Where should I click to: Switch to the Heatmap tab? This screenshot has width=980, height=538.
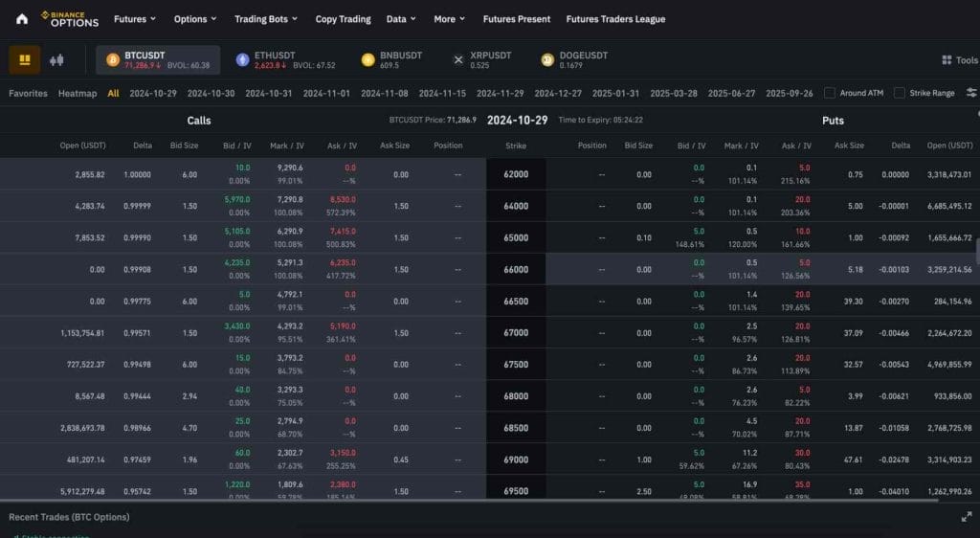78,93
